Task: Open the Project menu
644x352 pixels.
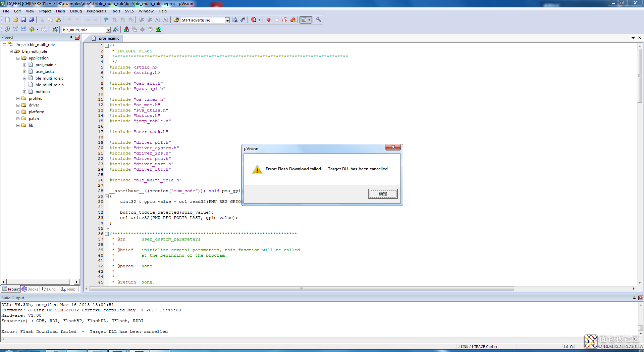Action: pos(45,11)
